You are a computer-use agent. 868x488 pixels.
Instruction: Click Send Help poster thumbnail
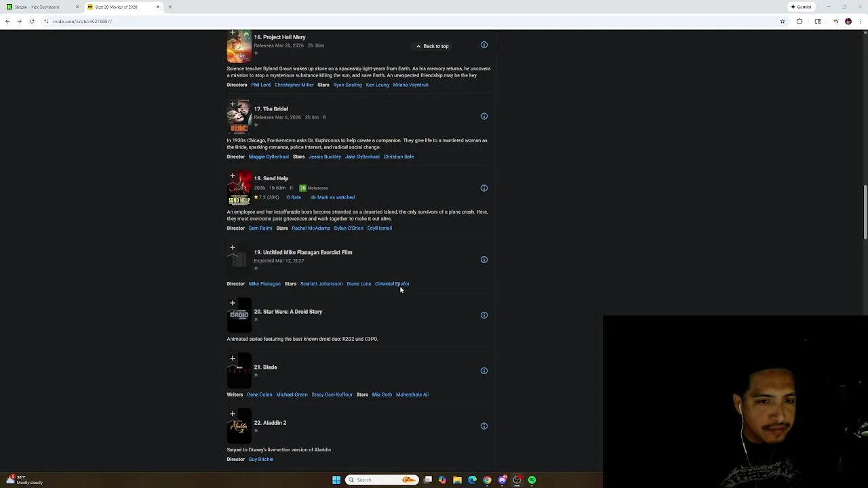(x=239, y=189)
